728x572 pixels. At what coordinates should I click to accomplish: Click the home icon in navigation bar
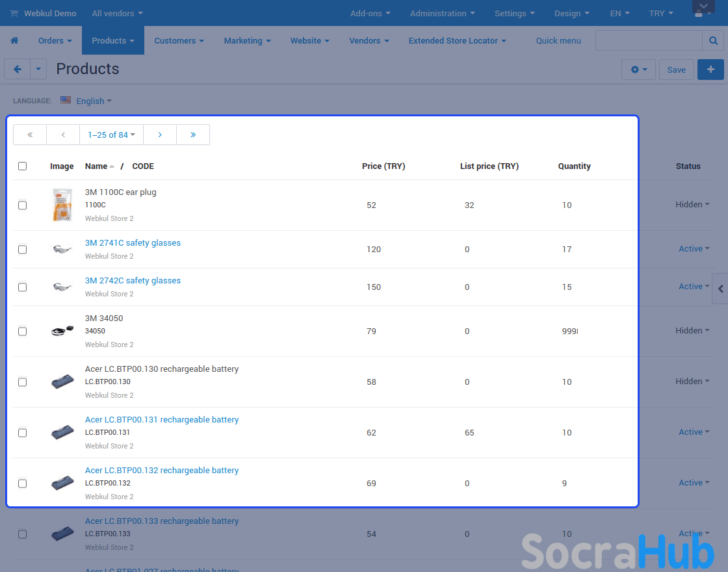(14, 40)
